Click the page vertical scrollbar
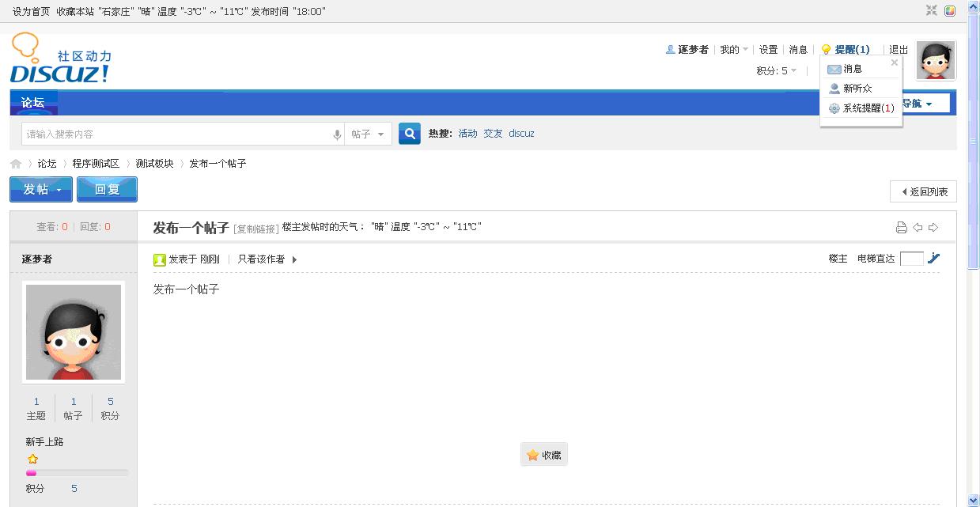 tap(974, 253)
